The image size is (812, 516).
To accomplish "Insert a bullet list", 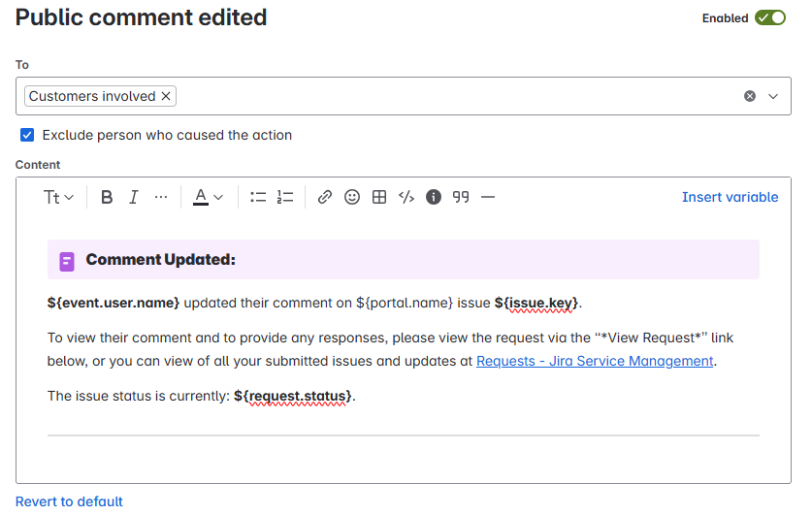I will tap(258, 197).
